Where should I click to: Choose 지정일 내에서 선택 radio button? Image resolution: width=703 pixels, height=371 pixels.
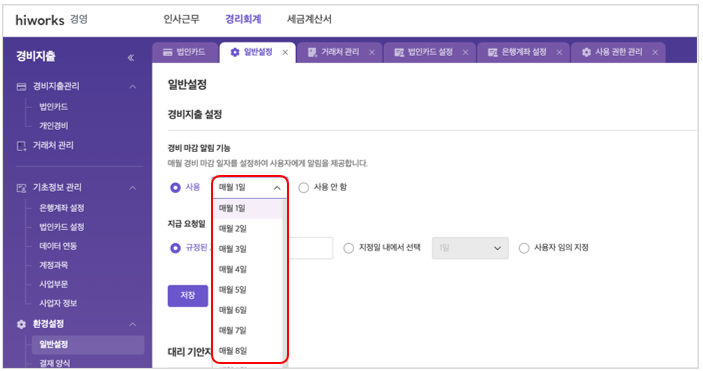coord(348,248)
